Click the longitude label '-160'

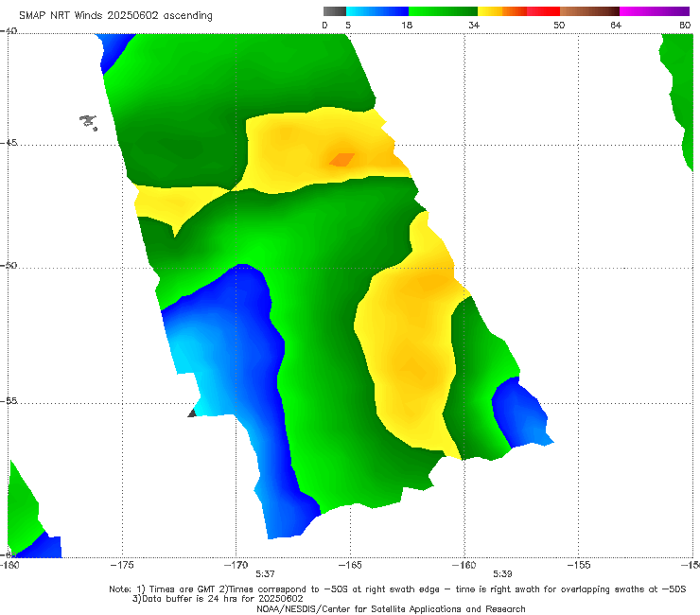coord(464,565)
